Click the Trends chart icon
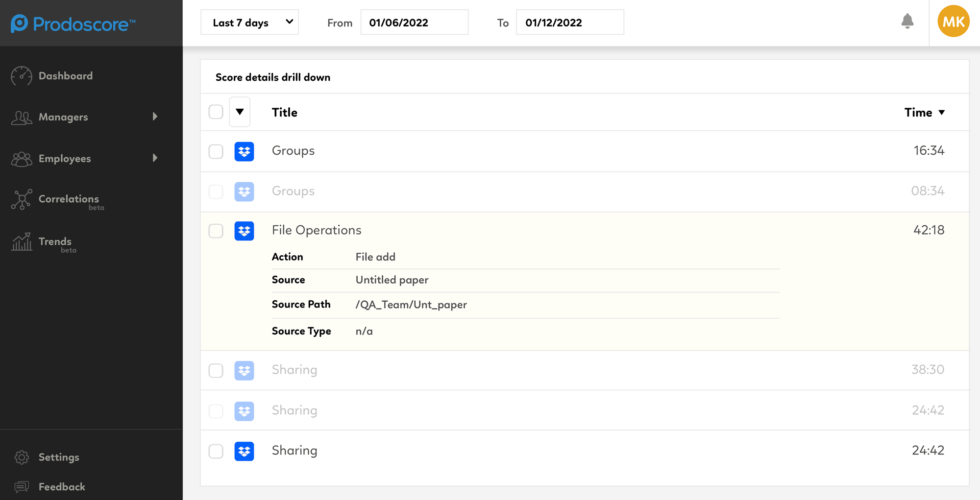Viewport: 980px width, 500px height. click(22, 242)
